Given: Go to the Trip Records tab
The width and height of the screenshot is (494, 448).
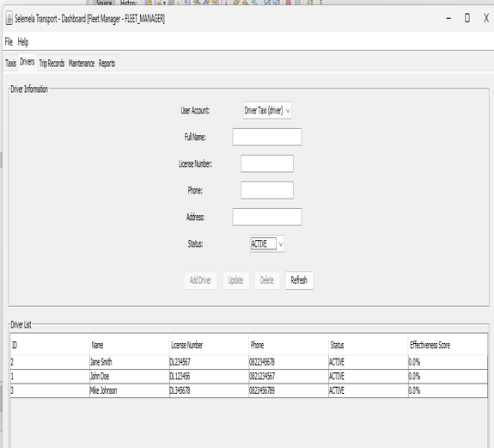Looking at the screenshot, I should (52, 64).
